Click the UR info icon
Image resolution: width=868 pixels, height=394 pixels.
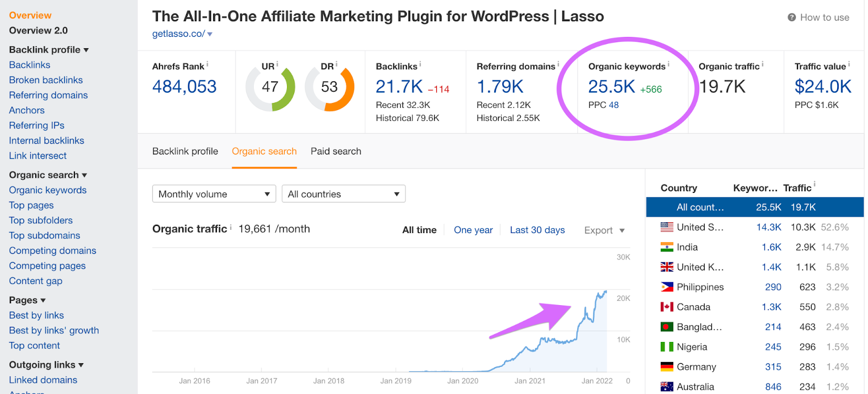click(x=277, y=64)
